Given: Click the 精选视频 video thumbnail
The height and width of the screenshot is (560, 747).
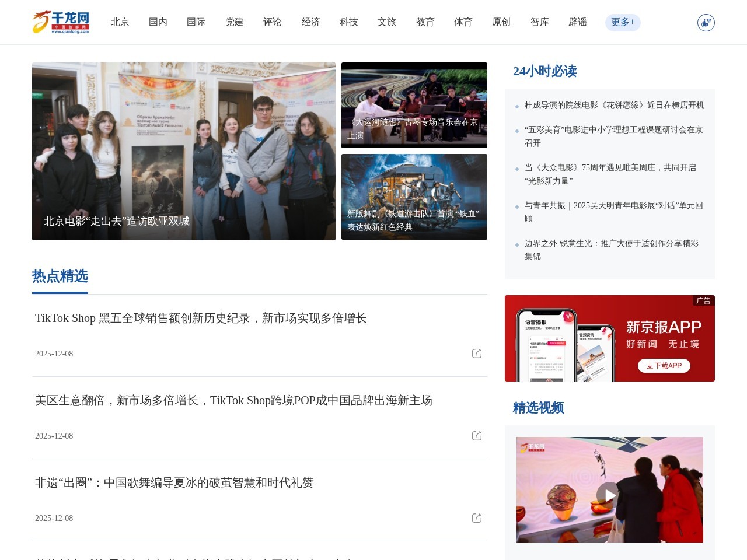Looking at the screenshot, I should click(x=609, y=495).
